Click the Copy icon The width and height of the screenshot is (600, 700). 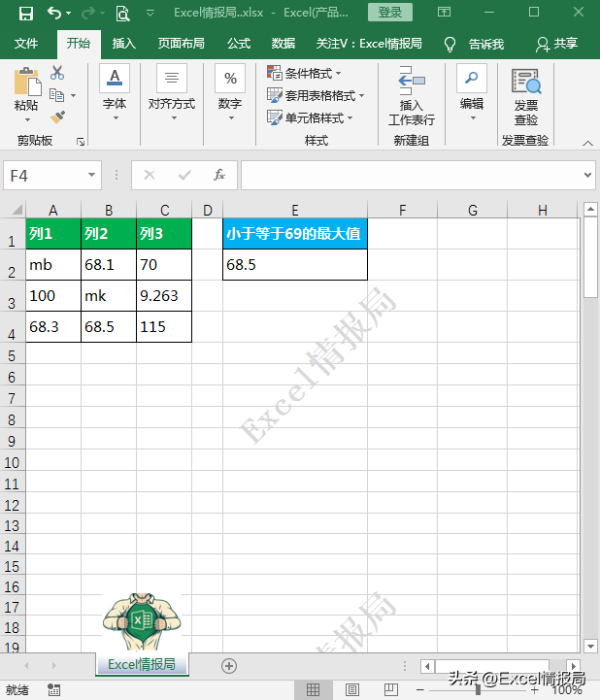(x=56, y=95)
